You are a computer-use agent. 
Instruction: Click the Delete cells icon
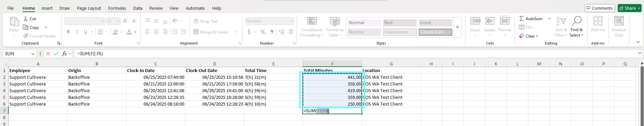(x=490, y=21)
